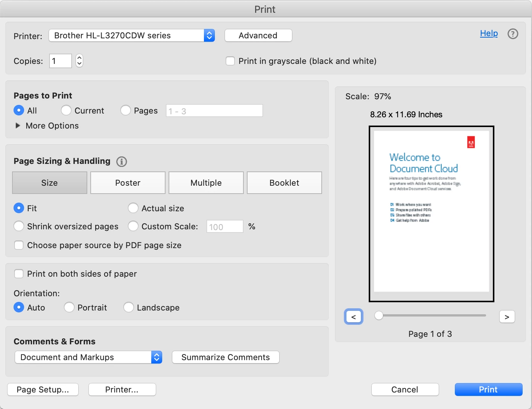Go to next preview page
This screenshot has width=532, height=409.
click(x=507, y=317)
